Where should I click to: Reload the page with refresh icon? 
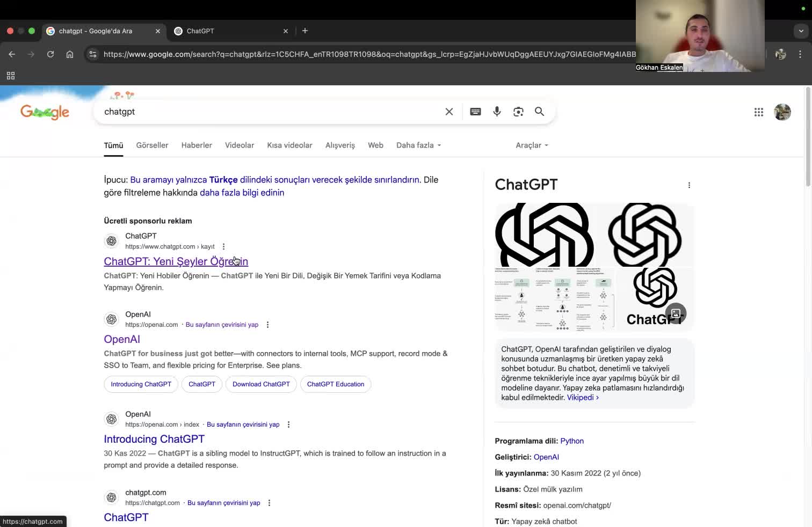tap(50, 54)
